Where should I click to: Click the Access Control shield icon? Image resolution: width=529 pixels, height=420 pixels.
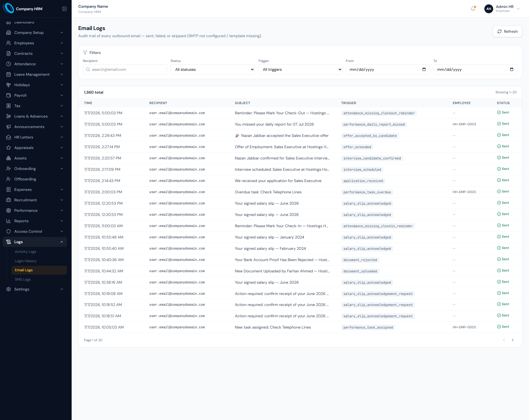(x=9, y=231)
